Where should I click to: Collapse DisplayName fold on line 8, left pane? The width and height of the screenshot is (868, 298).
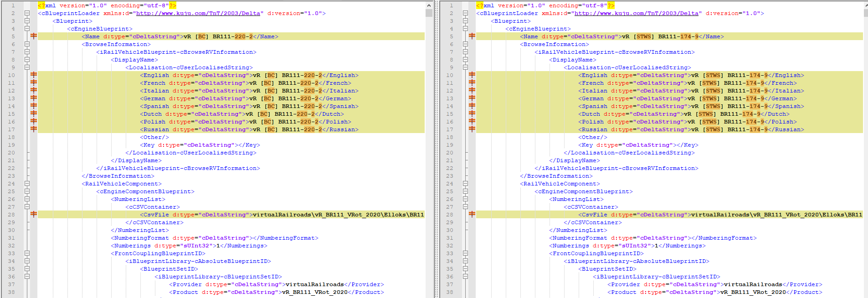(27, 60)
